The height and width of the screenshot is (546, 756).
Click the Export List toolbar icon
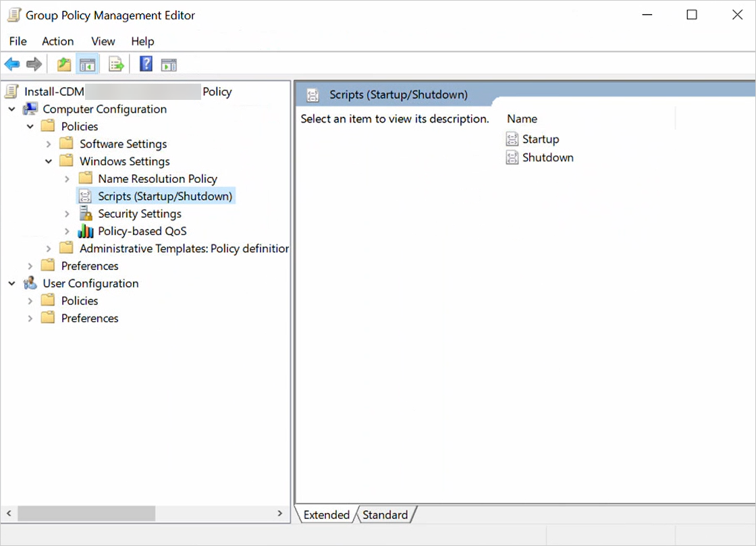117,65
